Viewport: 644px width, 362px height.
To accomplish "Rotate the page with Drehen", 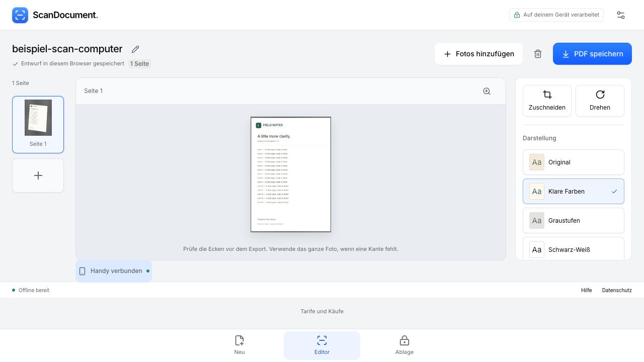I will [600, 101].
